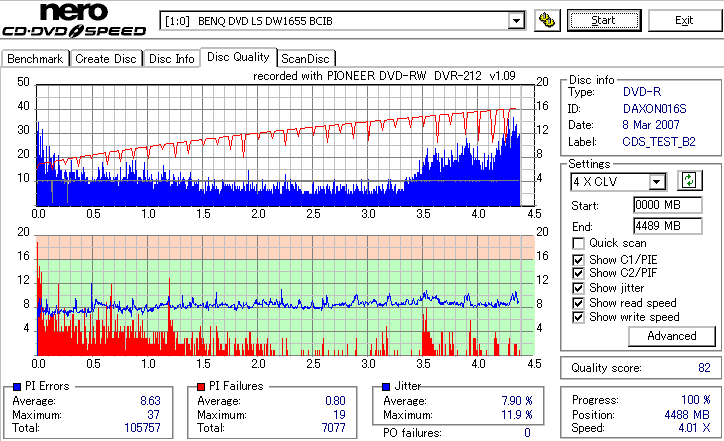Click the Position value 4488 MB

point(687,414)
